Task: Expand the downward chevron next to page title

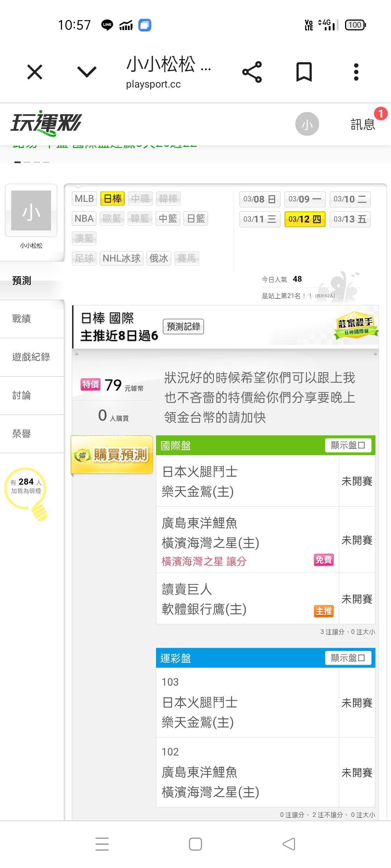Action: click(87, 72)
